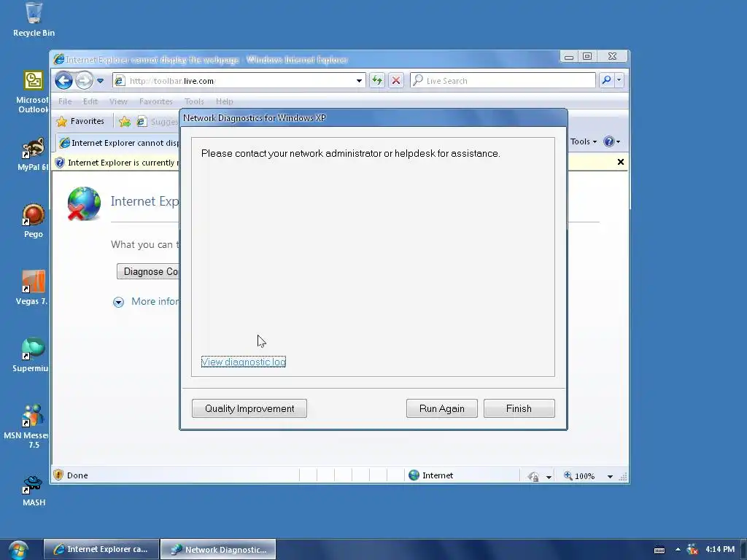Viewport: 747px width, 560px height.
Task: Click the Favorites star button
Action: point(81,122)
